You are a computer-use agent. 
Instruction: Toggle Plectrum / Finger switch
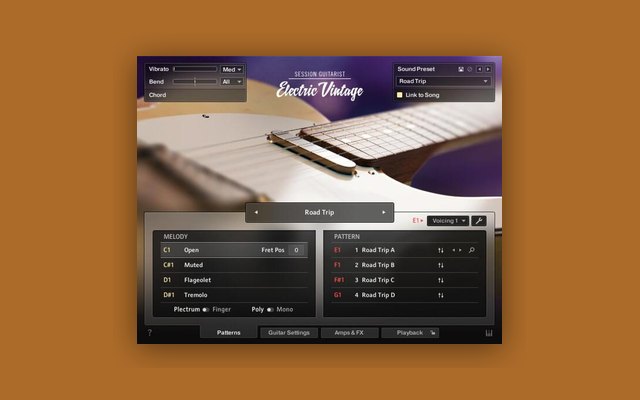[x=206, y=310]
